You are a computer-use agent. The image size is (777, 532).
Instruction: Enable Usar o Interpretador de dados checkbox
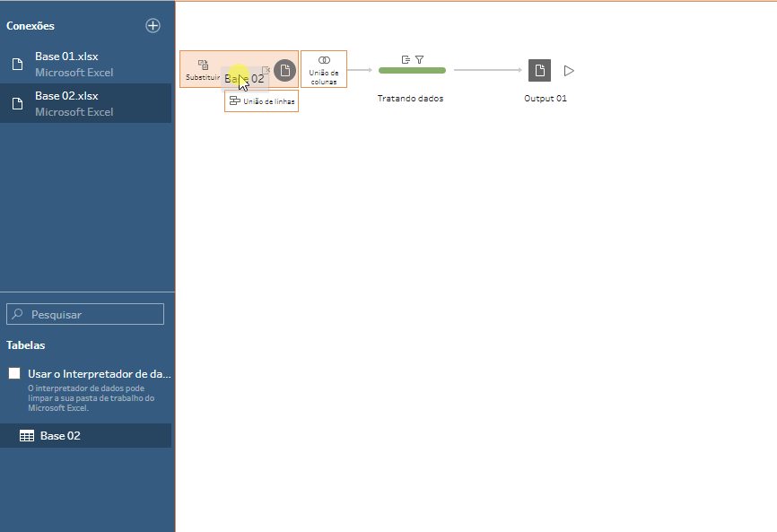(14, 373)
